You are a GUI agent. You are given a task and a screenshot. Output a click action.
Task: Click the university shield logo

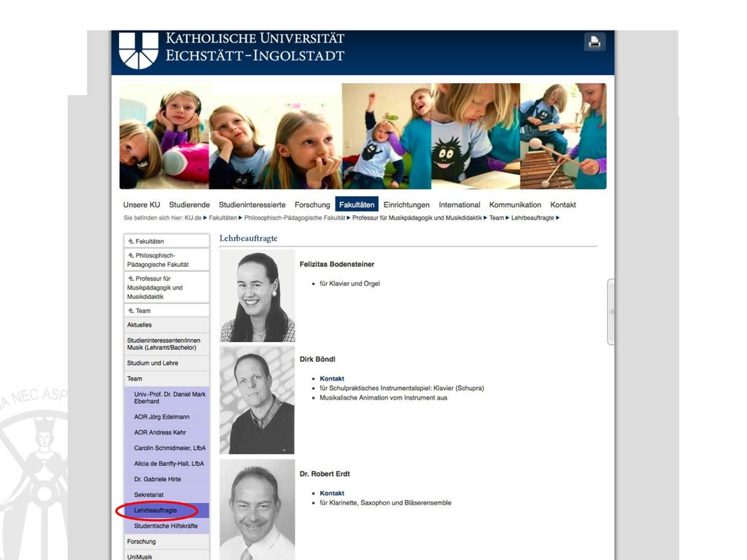pyautogui.click(x=138, y=50)
